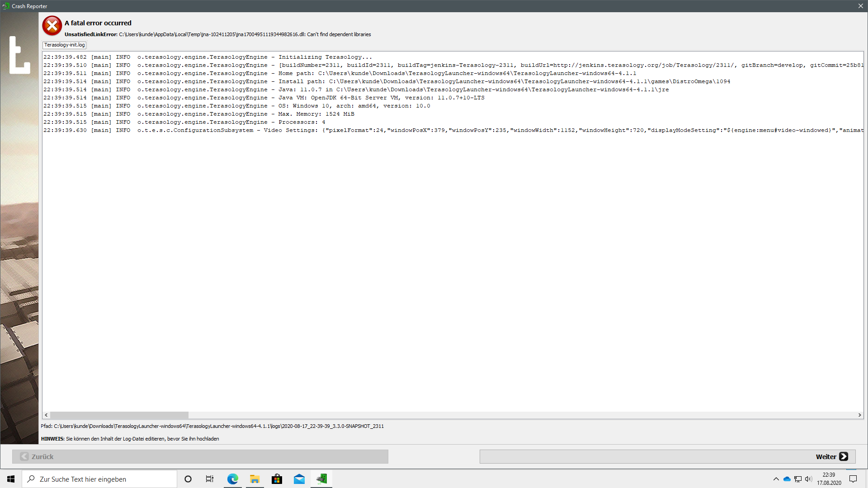Click the buildNumber=2311 log line
This screenshot has width=868, height=488.
pyautogui.click(x=453, y=65)
